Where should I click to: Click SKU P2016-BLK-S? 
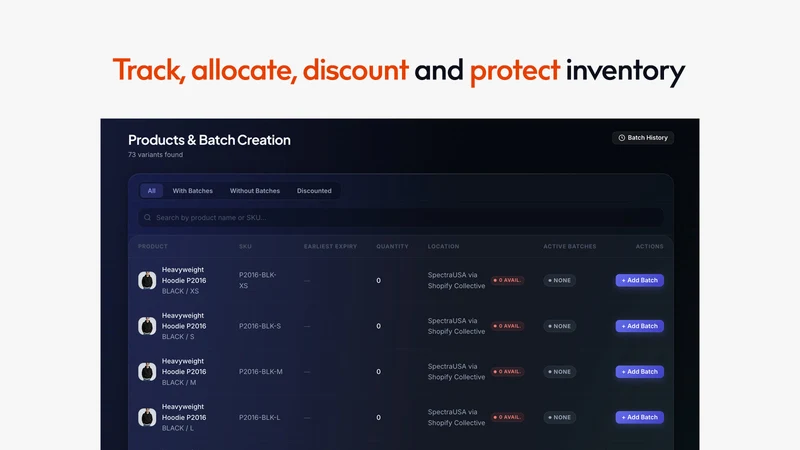click(260, 326)
